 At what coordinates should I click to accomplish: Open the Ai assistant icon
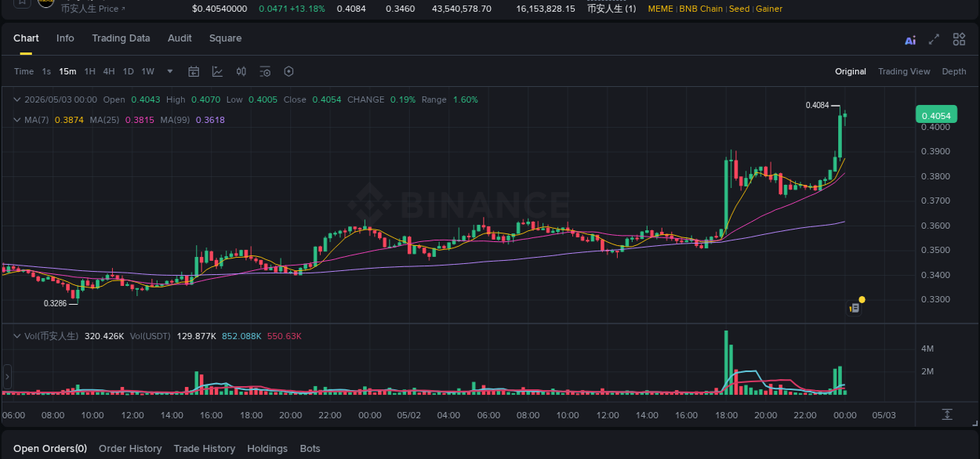910,40
